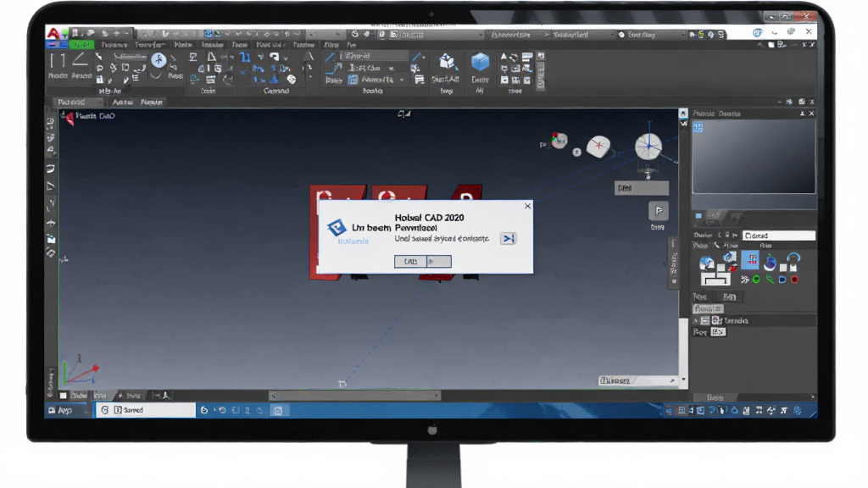Screen dimensions: 868x488
Task: Click the green circle icon in right panel
Action: (x=756, y=280)
